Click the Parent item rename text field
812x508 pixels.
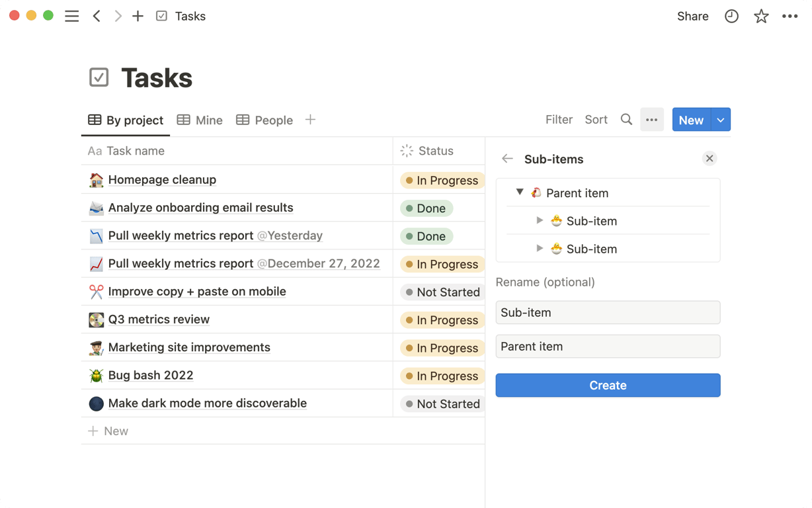(x=608, y=347)
